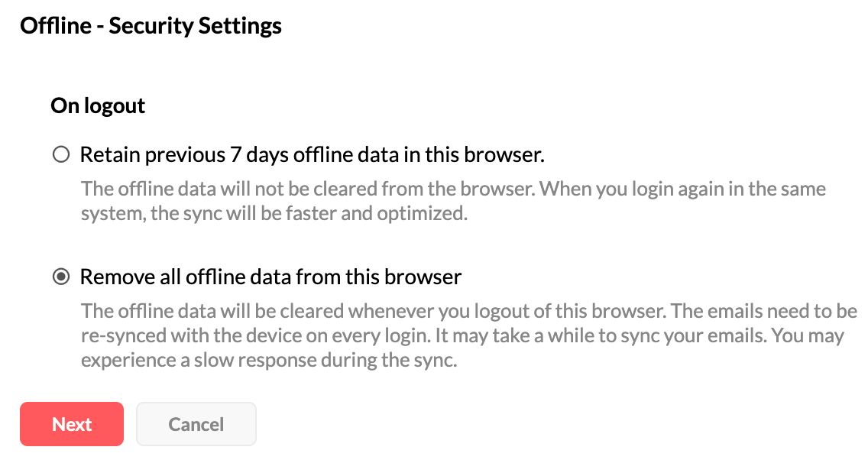Choose to clear offline data on logout

point(60,277)
